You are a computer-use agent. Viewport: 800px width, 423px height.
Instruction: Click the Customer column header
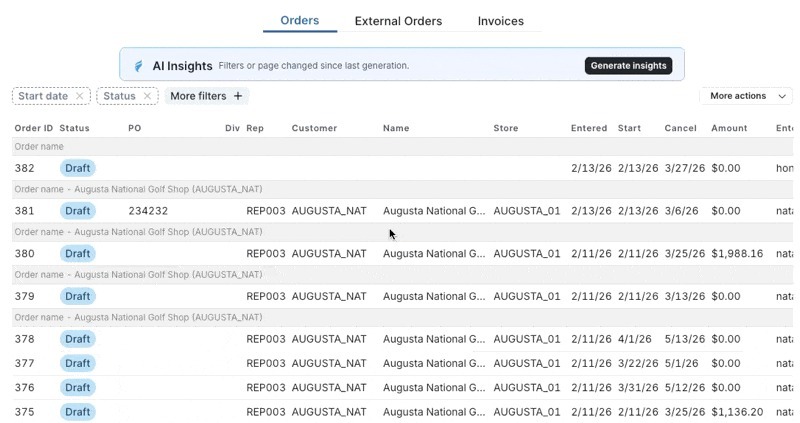point(314,128)
